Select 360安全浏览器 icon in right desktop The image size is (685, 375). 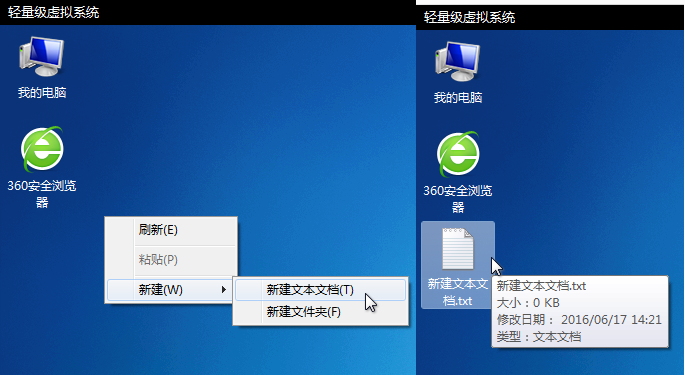(x=458, y=154)
